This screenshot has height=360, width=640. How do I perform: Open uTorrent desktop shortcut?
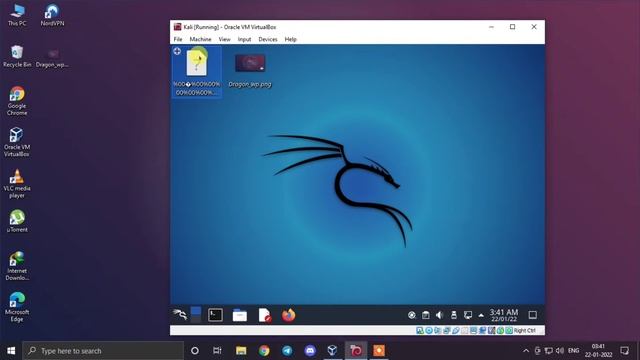(17, 221)
